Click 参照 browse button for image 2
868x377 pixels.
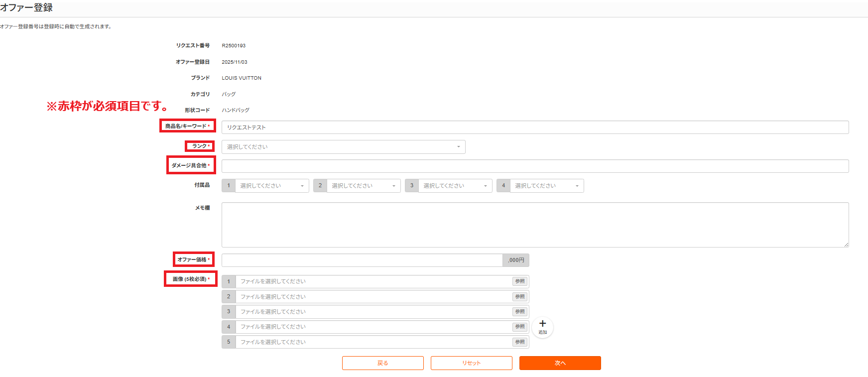[x=520, y=297]
